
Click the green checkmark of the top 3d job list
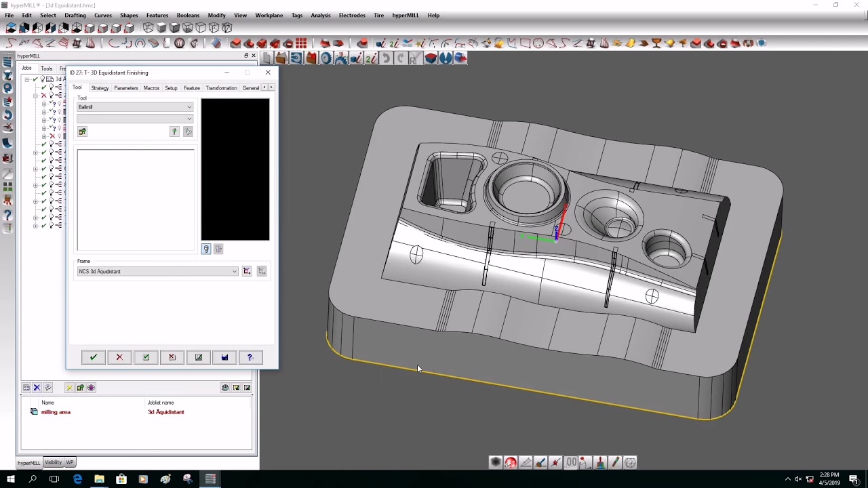click(x=35, y=79)
